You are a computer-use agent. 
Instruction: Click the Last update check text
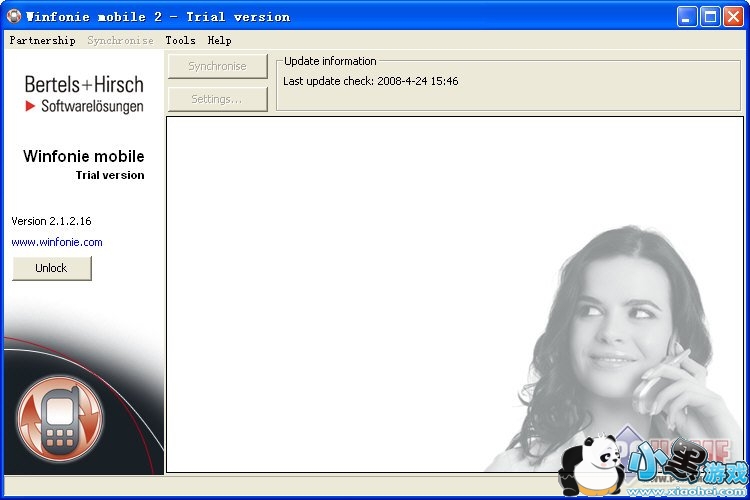click(x=370, y=81)
